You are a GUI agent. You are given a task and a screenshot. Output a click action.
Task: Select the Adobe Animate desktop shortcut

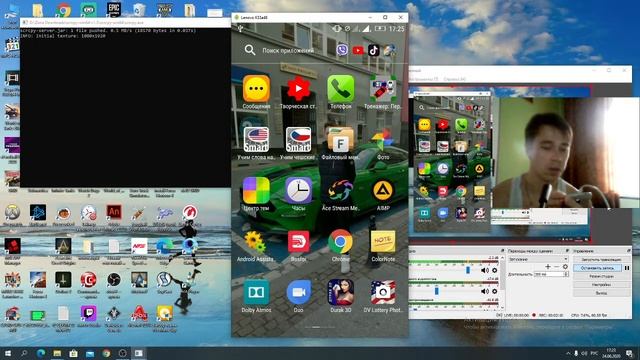coord(114,212)
